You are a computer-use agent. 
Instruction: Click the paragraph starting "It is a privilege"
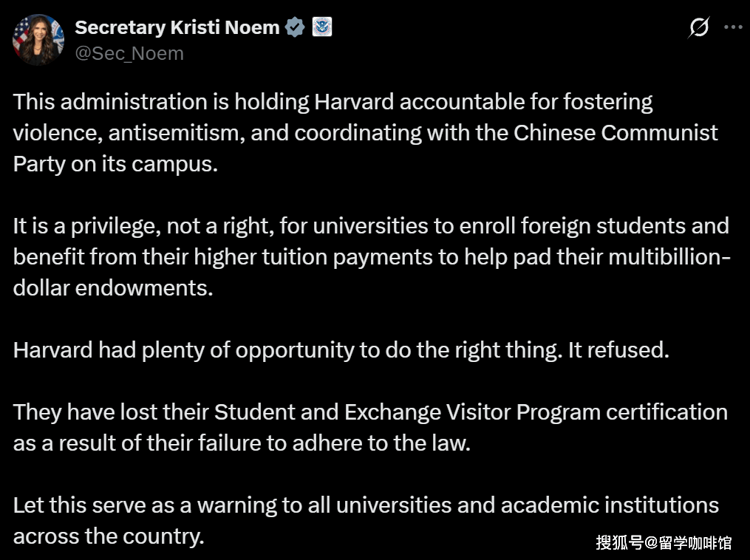coord(371,256)
